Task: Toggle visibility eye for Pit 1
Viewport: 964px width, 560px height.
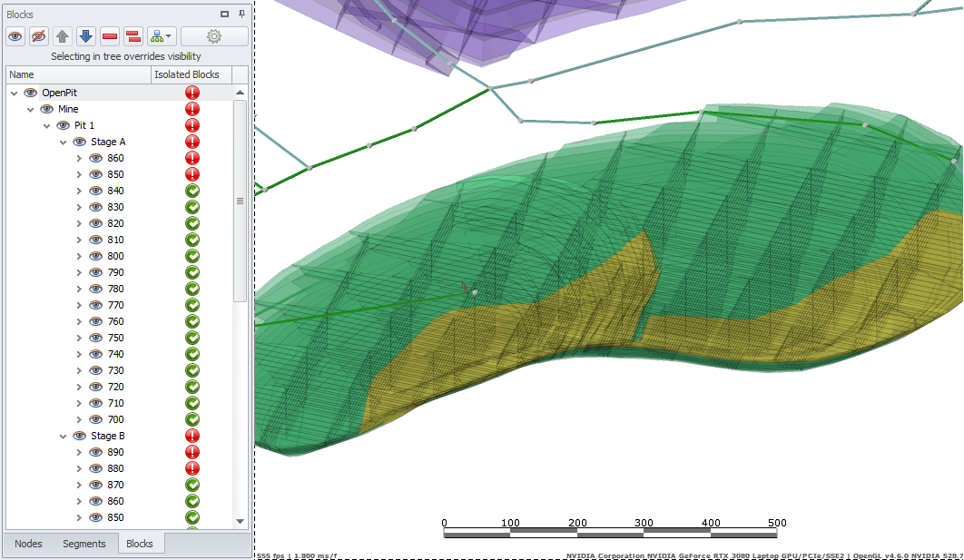Action: click(63, 125)
